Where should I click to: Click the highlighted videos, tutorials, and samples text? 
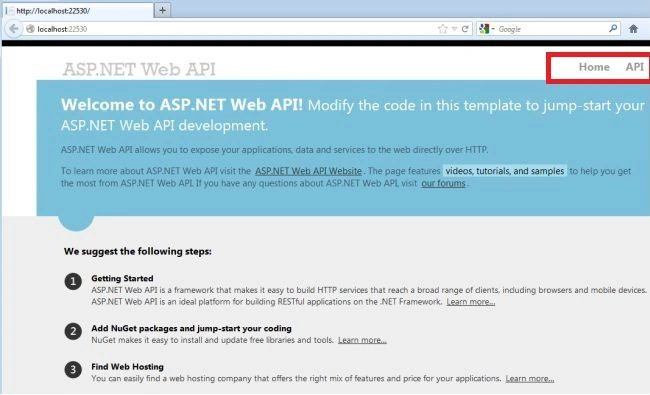(505, 171)
